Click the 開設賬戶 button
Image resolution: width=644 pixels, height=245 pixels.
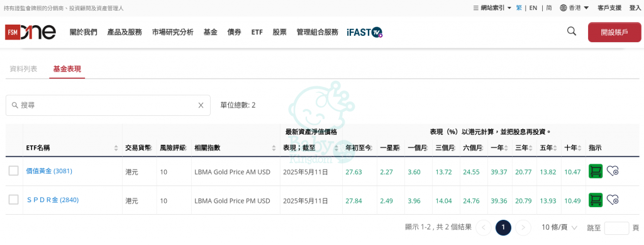coord(614,32)
